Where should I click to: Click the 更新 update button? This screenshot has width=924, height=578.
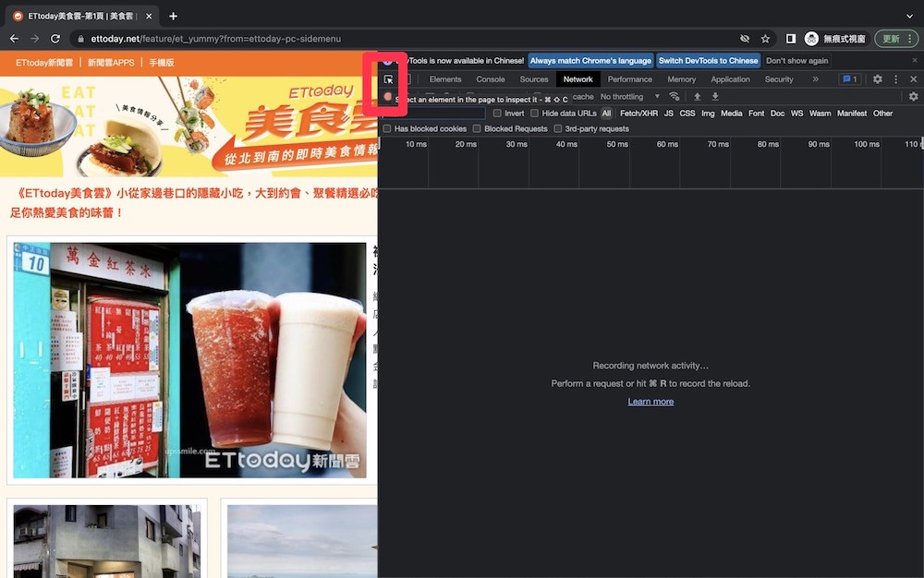pyautogui.click(x=891, y=39)
